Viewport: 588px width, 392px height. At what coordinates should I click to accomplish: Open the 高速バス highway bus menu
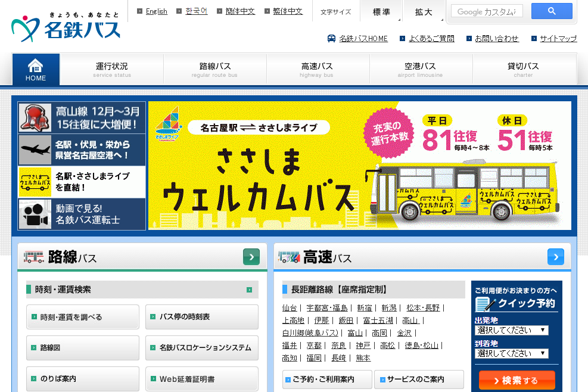click(x=317, y=69)
